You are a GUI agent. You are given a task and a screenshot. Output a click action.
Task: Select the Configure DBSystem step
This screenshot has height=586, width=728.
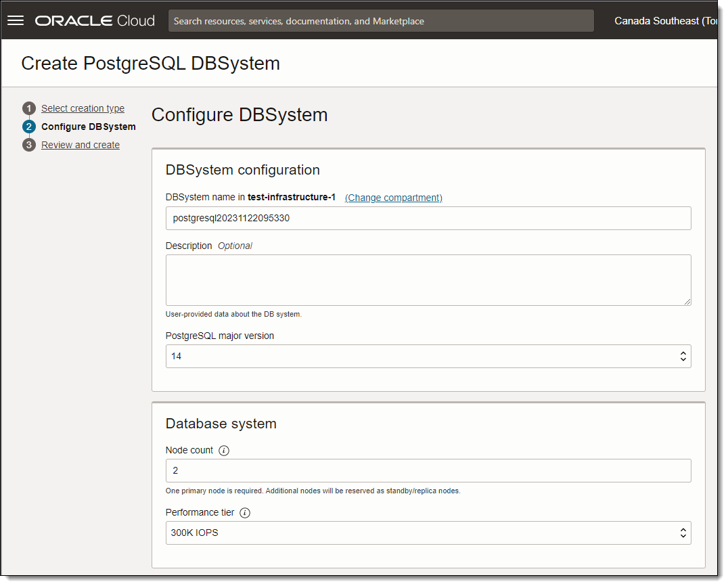(88, 127)
